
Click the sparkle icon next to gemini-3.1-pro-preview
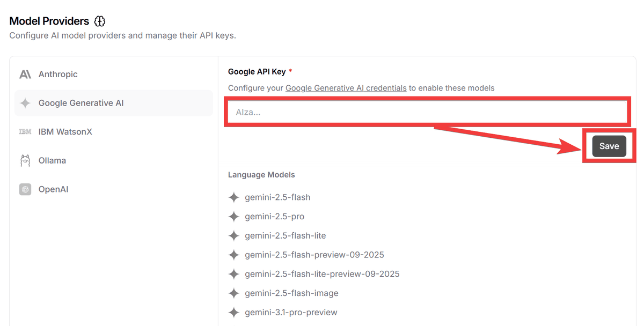click(x=233, y=313)
